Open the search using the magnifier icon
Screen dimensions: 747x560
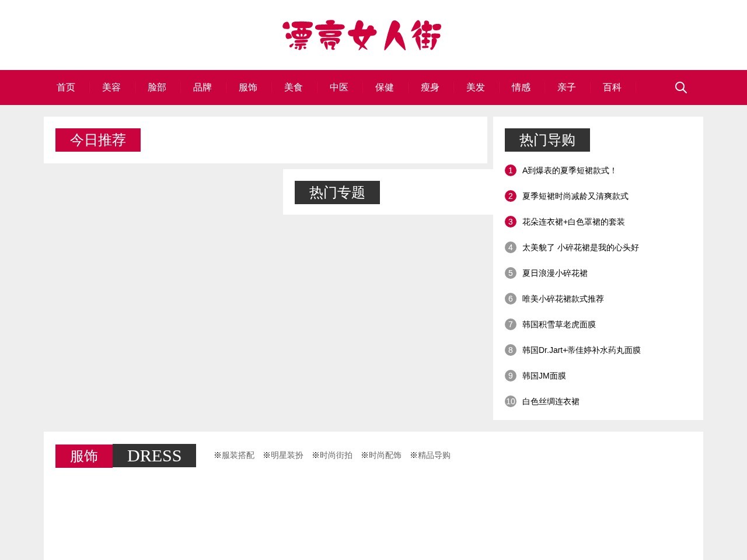pos(680,87)
